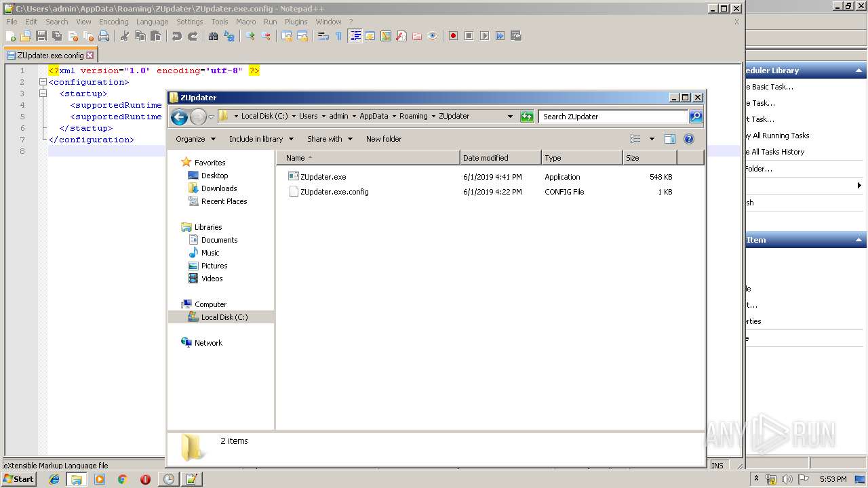Image resolution: width=868 pixels, height=488 pixels.
Task: Open the Encoding menu
Action: pyautogui.click(x=113, y=22)
